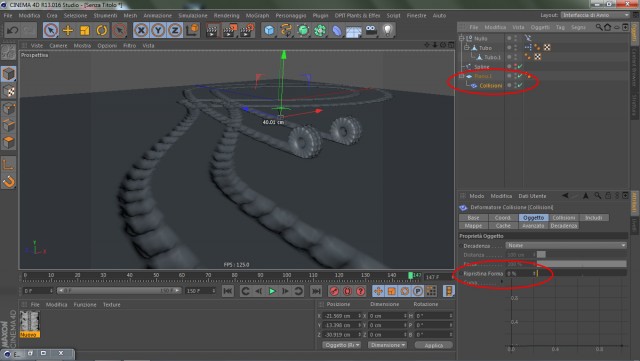Switch to the Collisioni tab

(x=564, y=218)
